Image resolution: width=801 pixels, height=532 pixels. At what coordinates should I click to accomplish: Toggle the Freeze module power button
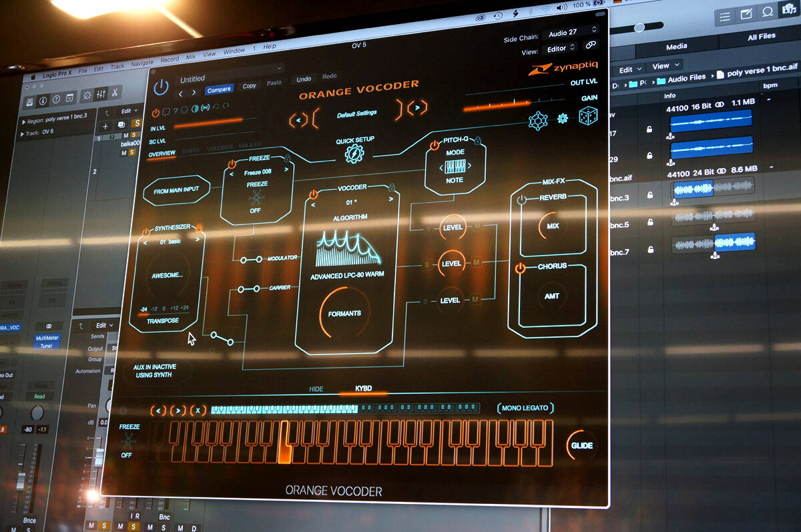(x=232, y=164)
